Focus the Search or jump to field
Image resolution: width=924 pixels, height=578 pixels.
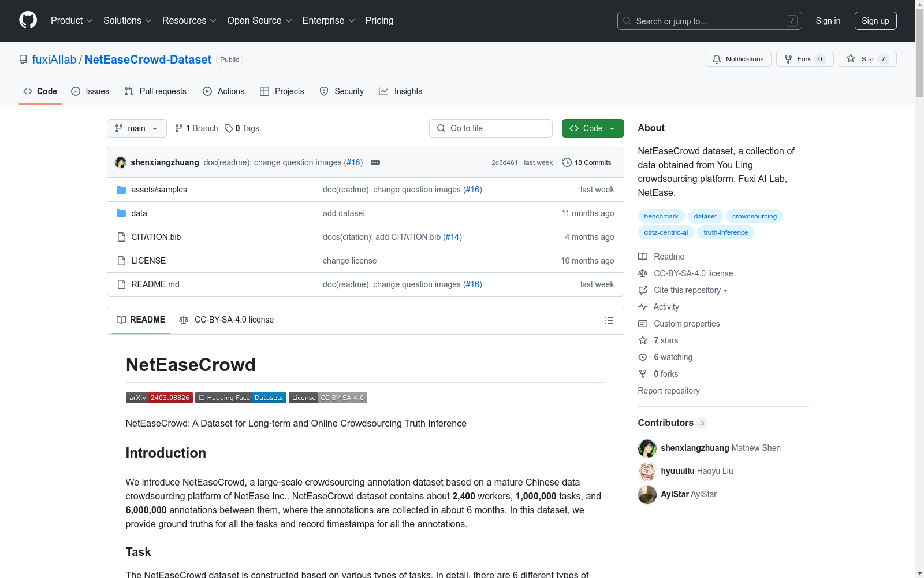[x=709, y=21]
